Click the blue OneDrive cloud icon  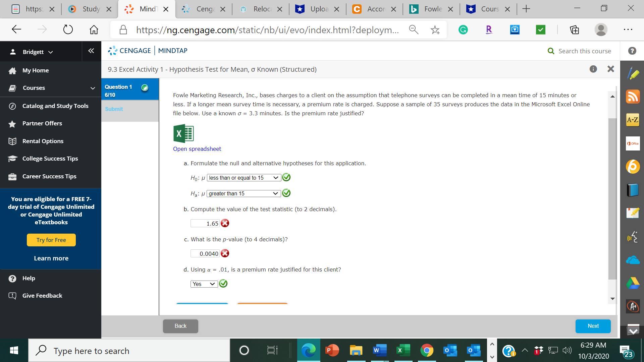pyautogui.click(x=633, y=260)
